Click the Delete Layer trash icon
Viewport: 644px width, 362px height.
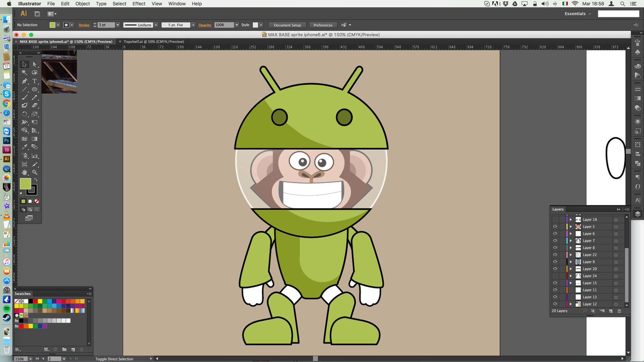[619, 311]
